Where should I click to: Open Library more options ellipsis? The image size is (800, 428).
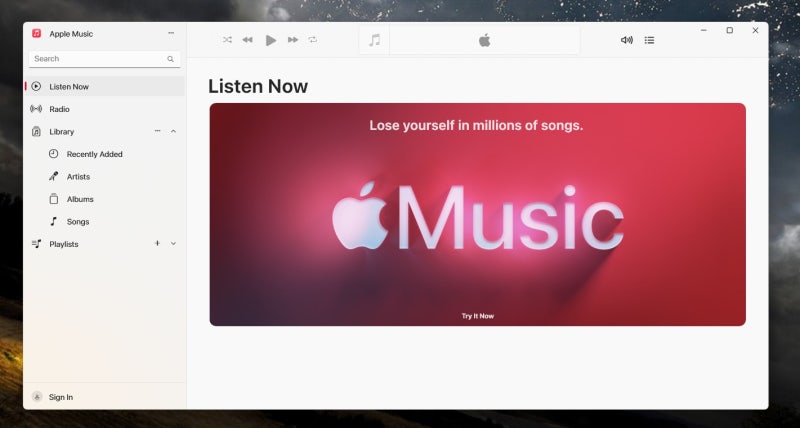pos(158,131)
